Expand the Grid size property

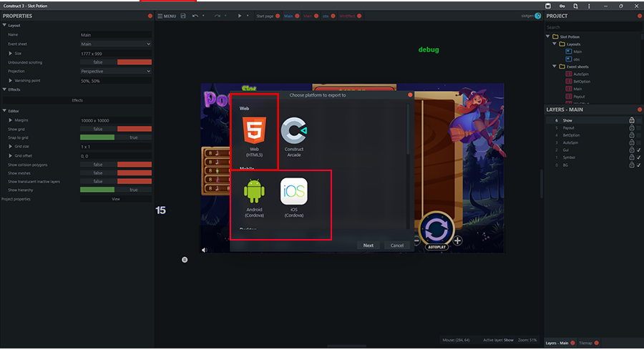coord(10,146)
